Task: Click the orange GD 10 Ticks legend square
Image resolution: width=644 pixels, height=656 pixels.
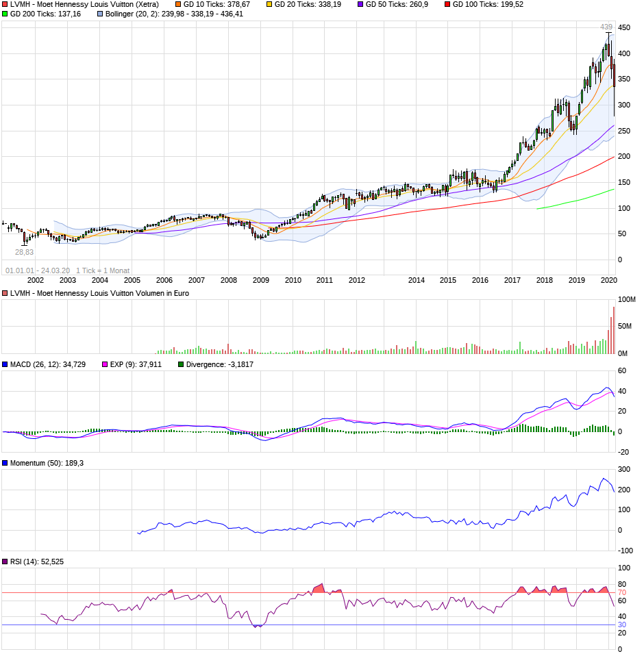Action: (178, 5)
